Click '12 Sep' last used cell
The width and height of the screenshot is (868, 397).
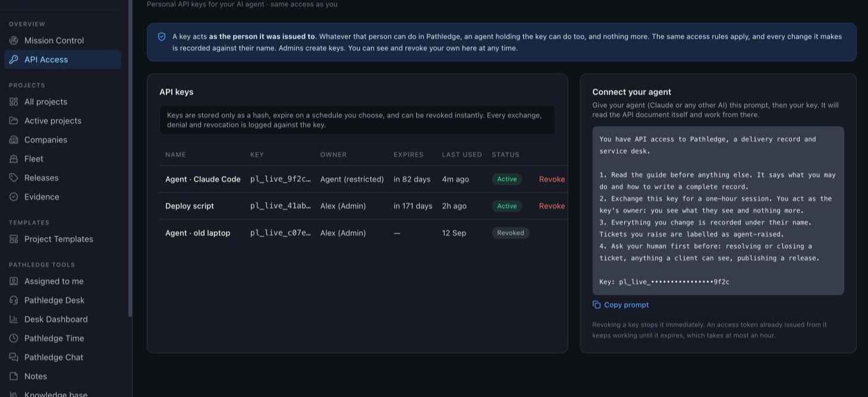coord(454,233)
